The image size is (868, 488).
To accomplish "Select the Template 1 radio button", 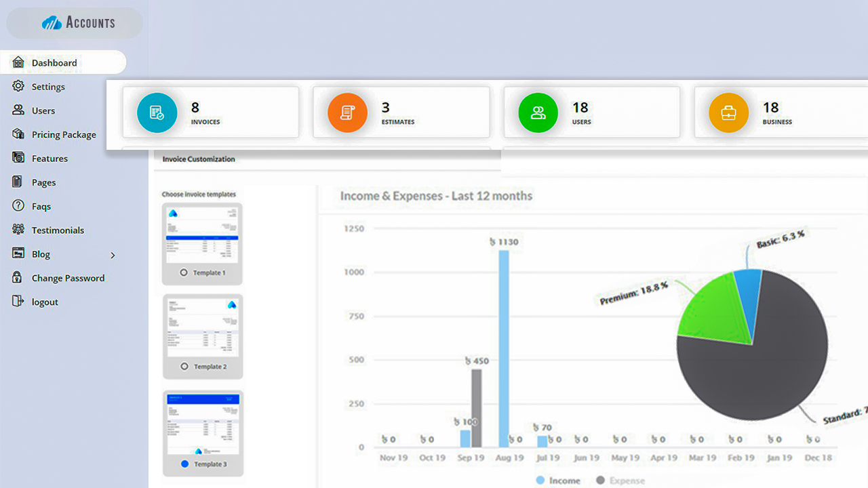I will (184, 272).
